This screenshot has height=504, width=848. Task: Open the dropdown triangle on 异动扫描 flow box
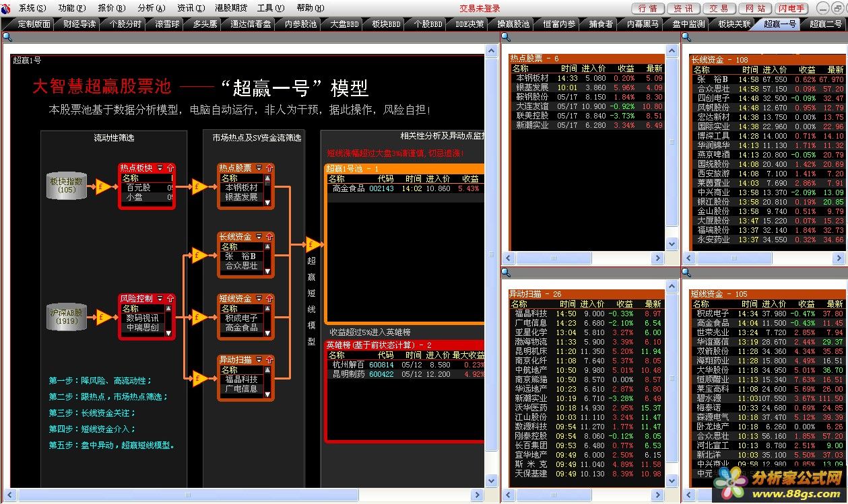pos(259,361)
